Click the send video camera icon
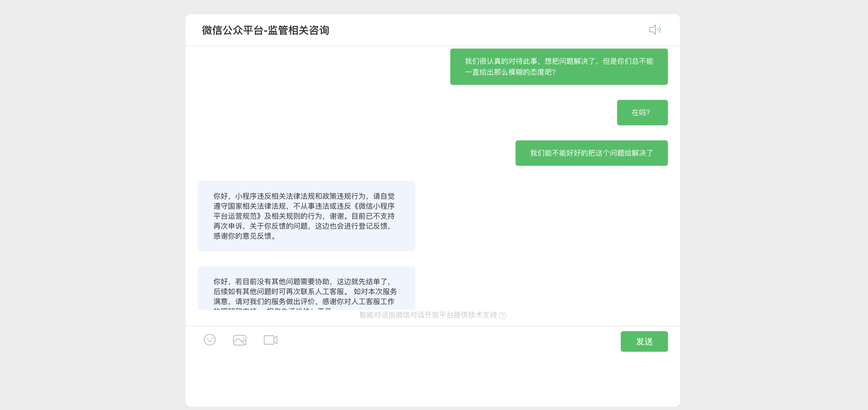 pyautogui.click(x=270, y=340)
